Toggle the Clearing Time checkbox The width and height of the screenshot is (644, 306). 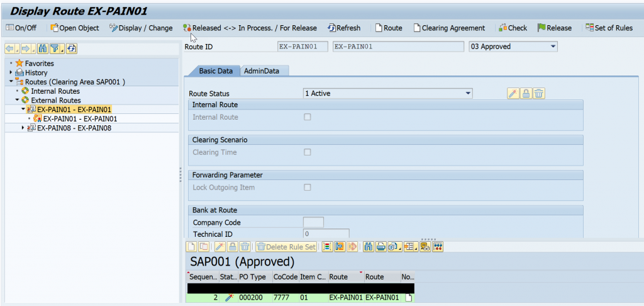307,152
